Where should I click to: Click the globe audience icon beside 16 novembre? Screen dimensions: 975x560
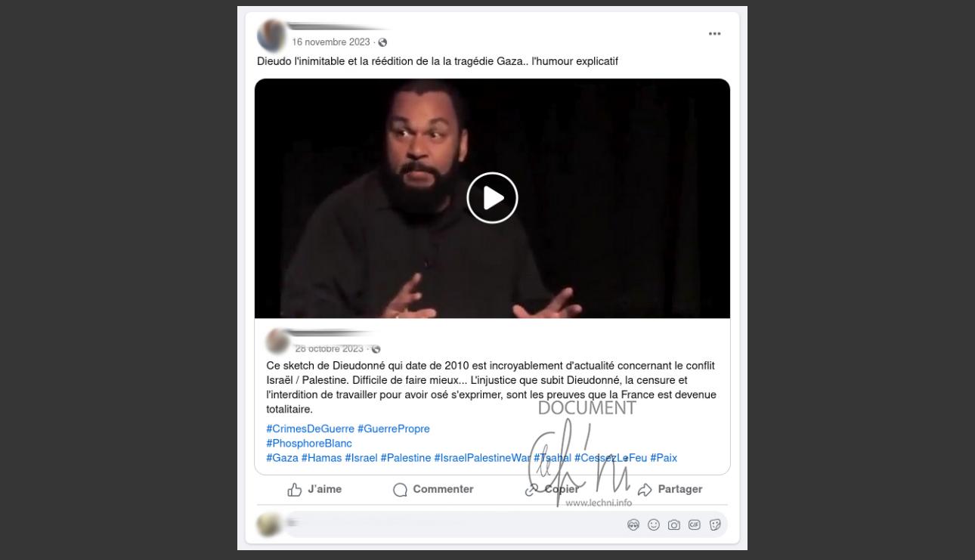[x=382, y=42]
